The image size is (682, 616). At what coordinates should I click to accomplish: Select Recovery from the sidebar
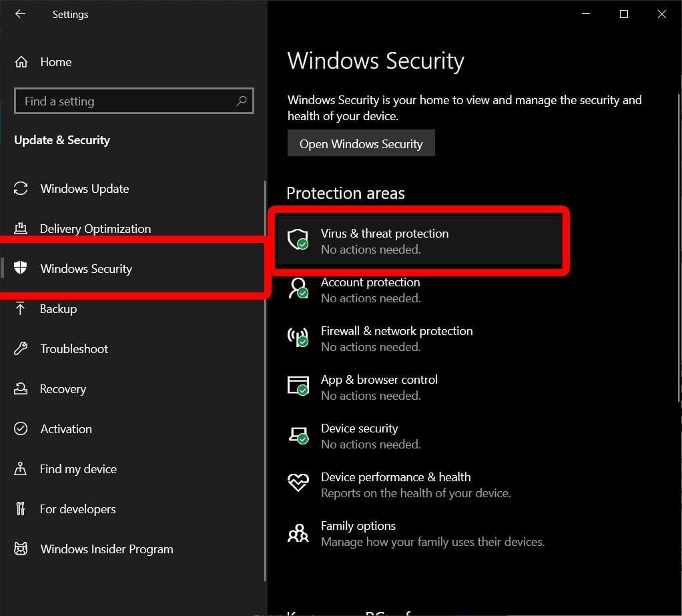[x=63, y=389]
